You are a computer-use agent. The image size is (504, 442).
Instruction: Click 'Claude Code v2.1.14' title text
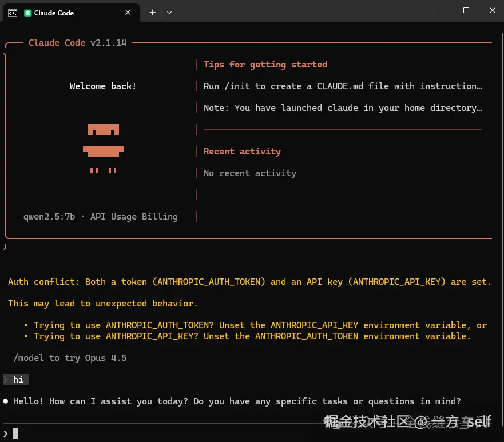tap(77, 43)
